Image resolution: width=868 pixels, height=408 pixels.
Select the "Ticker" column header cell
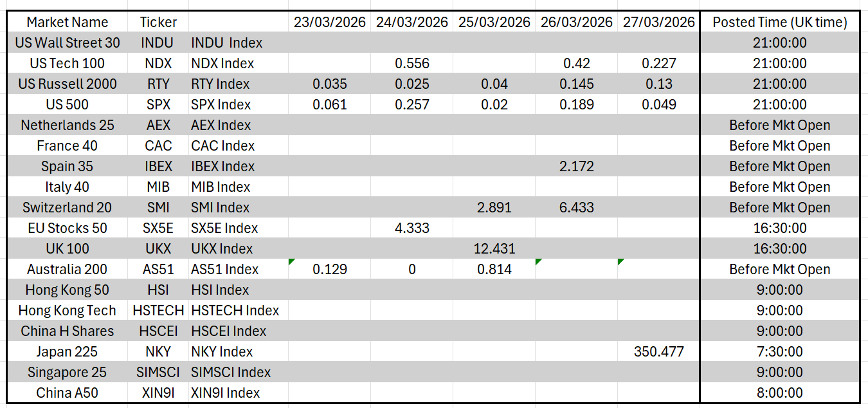point(158,22)
